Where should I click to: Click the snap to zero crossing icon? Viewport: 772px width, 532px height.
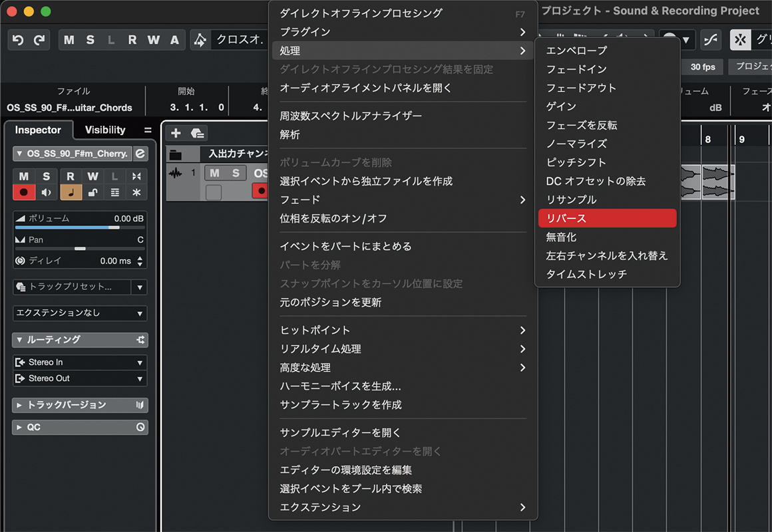[x=711, y=40]
